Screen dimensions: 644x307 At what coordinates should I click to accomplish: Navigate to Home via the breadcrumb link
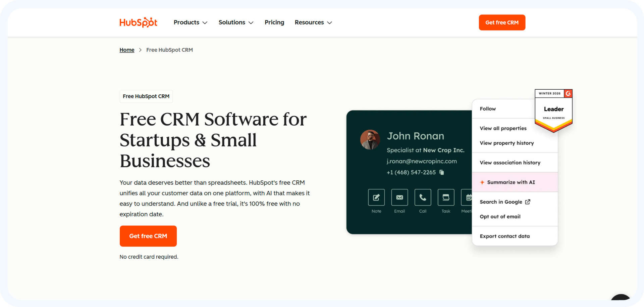pyautogui.click(x=127, y=50)
